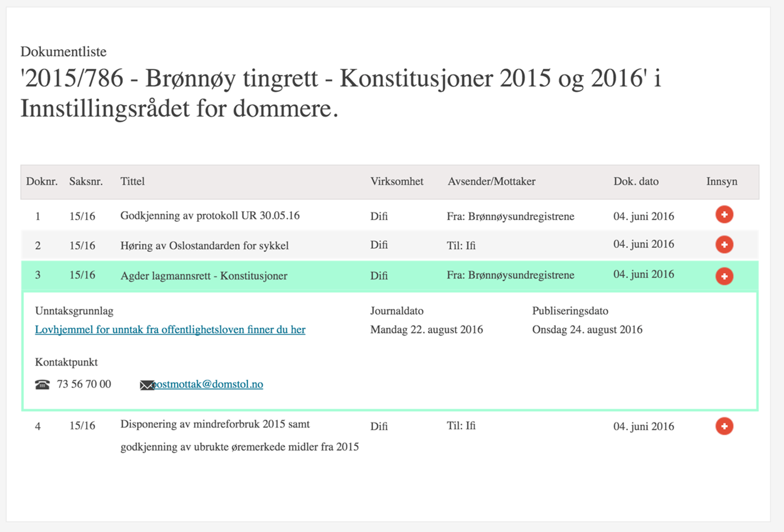Click phone number '73 56 70 00'
Screen dimensions: 784x532
click(84, 384)
